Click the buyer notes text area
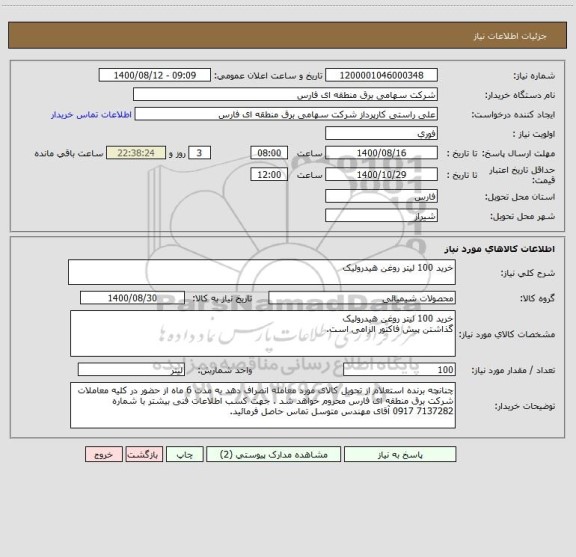576x557 pixels. point(263,405)
